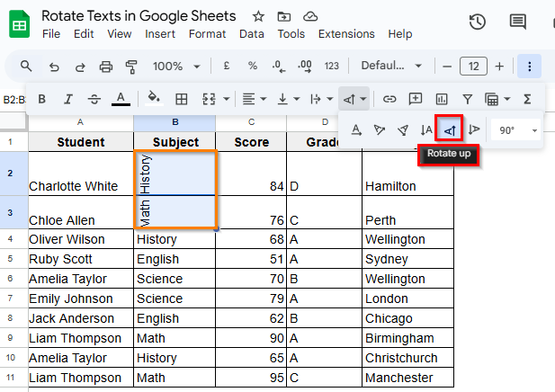Toggle strikethrough formatting
The image size is (555, 392).
(x=94, y=99)
